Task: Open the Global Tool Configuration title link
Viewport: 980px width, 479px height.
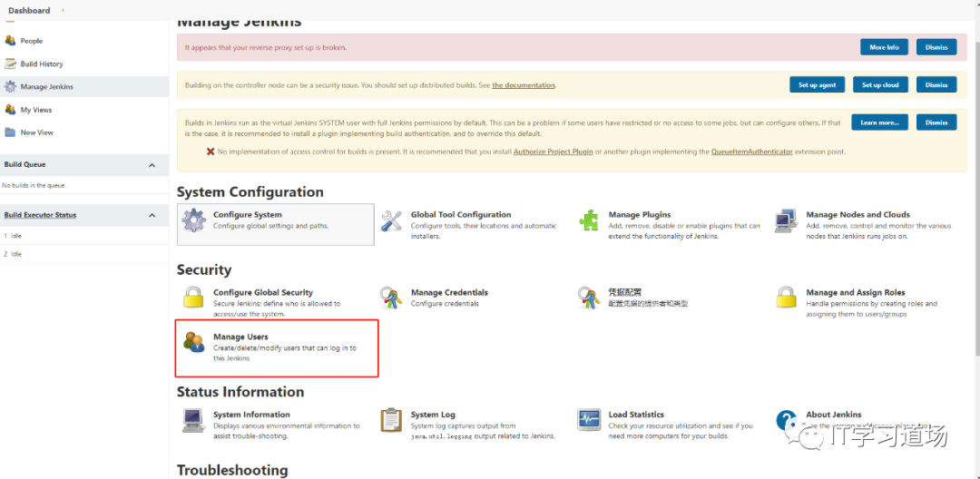Action: (x=461, y=214)
